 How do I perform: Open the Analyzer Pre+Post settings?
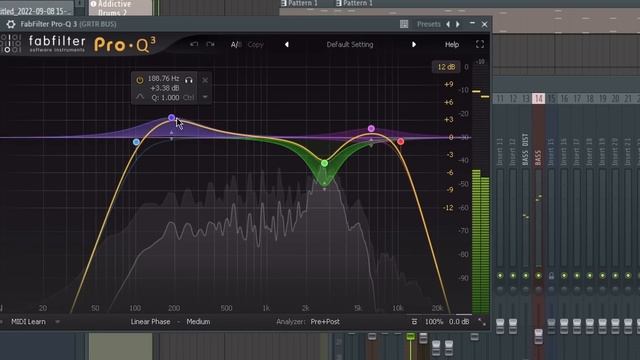325,322
